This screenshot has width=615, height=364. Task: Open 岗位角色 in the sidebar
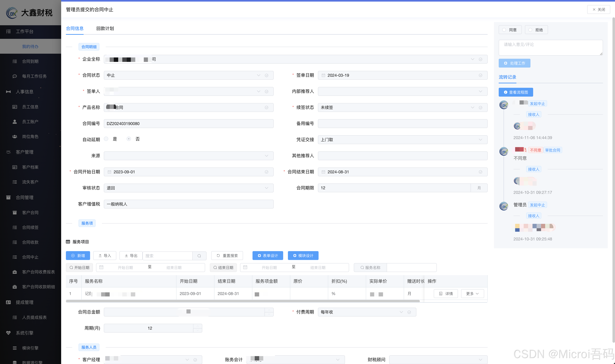pyautogui.click(x=30, y=136)
